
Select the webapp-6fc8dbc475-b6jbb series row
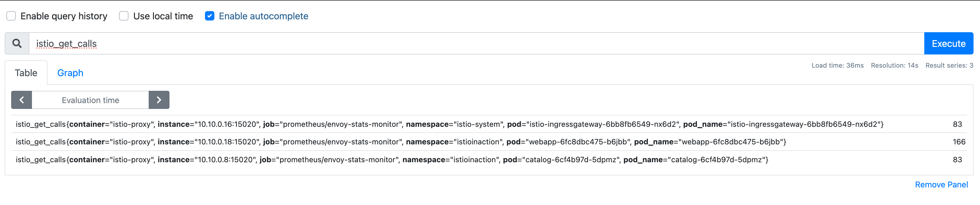[x=489, y=142]
